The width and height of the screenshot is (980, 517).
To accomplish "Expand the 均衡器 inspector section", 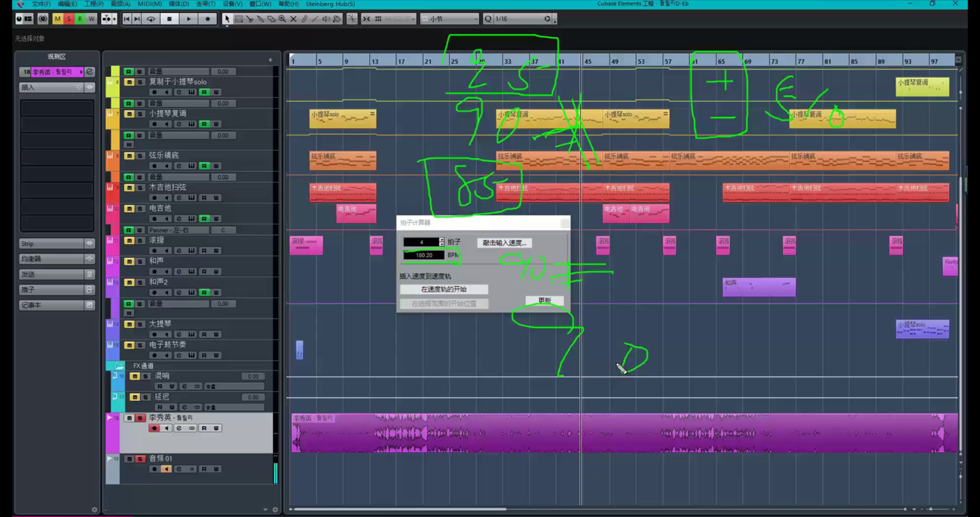I will (57, 259).
